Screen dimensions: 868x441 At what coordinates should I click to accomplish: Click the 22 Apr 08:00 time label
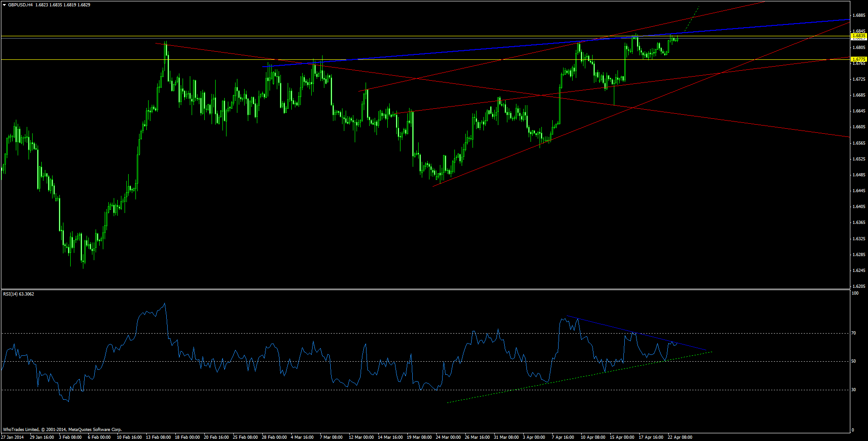coord(680,437)
